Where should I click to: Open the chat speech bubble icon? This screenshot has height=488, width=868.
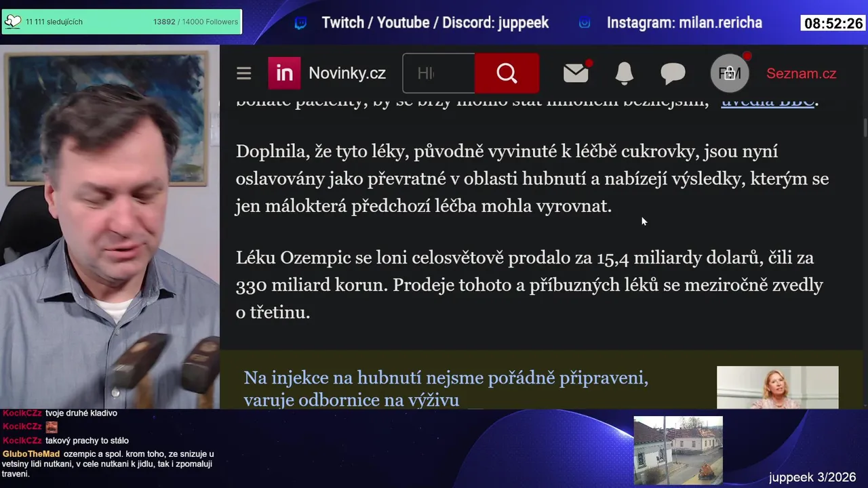tap(673, 73)
